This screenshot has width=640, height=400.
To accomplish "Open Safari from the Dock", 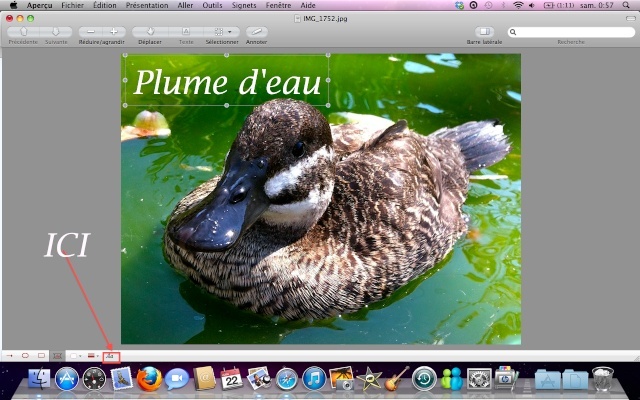I will tap(287, 379).
